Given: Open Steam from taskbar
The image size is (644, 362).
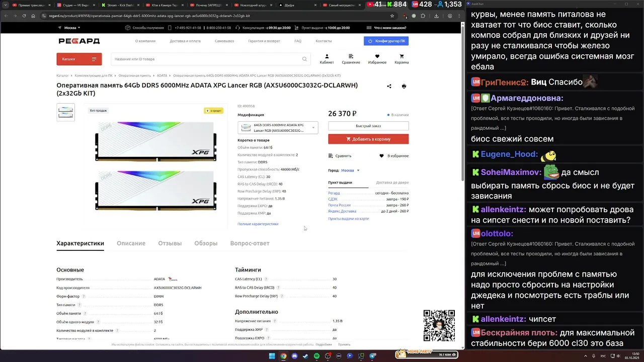Looking at the screenshot, I should (x=305, y=356).
